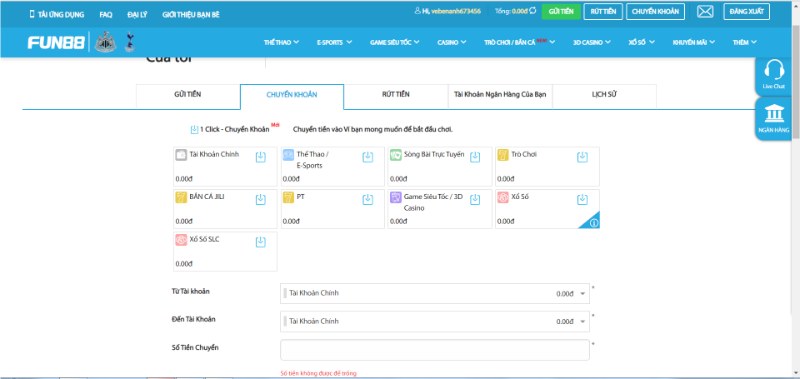Viewport: 800px width, 379px height.
Task: Select the CHUYỂN KHOẢN tab
Action: coord(292,97)
